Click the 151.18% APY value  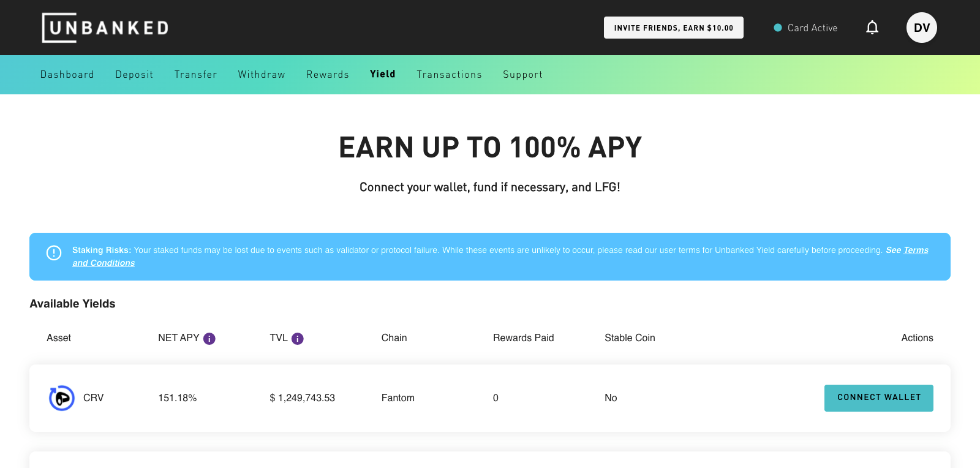178,398
